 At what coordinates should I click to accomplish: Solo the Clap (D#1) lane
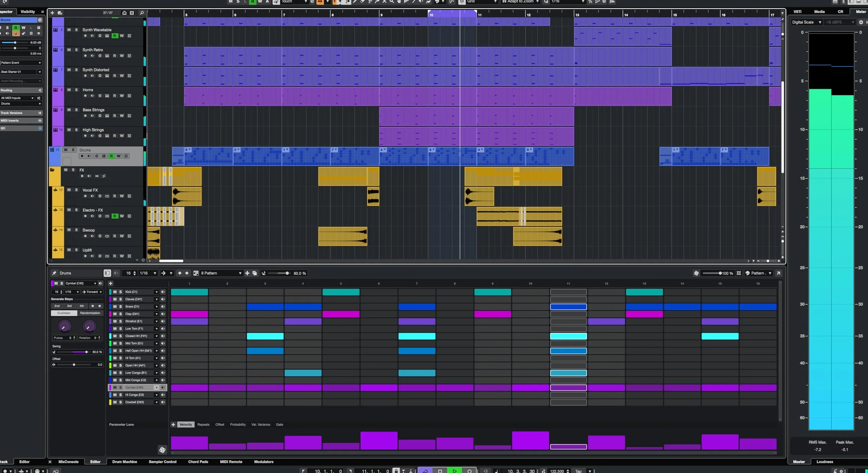coord(120,314)
